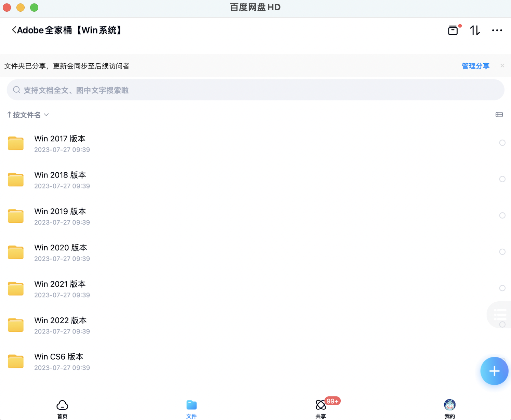The image size is (511, 420).
Task: Switch to the 首页 tab
Action: [62, 409]
